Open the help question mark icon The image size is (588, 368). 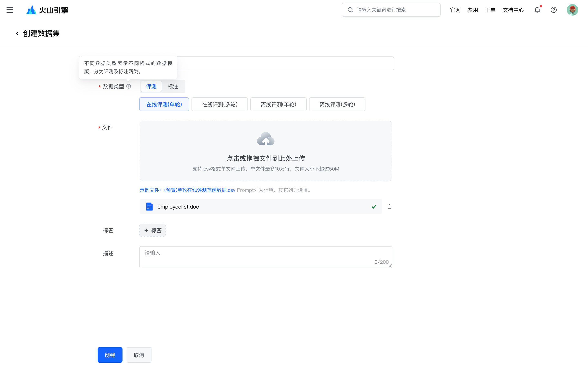[x=553, y=10]
